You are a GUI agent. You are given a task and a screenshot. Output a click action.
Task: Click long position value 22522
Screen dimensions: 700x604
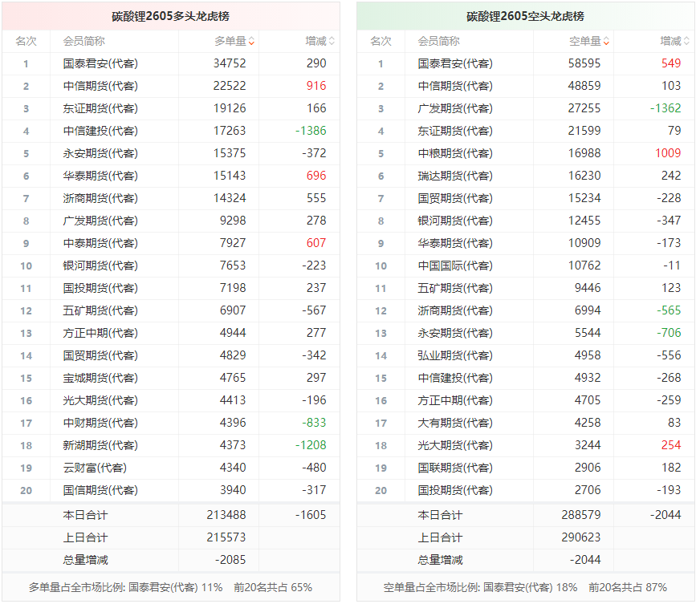(230, 86)
